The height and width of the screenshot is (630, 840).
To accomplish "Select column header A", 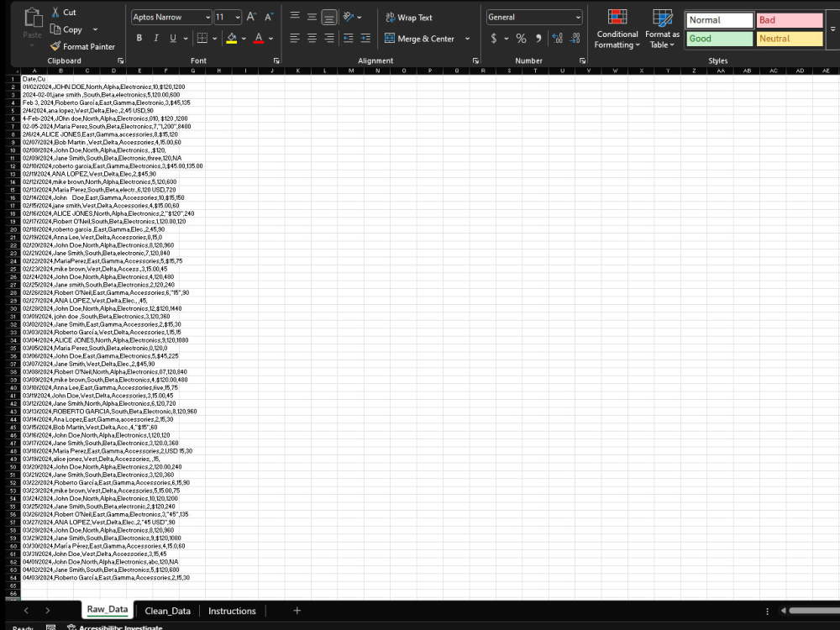I will (x=34, y=71).
